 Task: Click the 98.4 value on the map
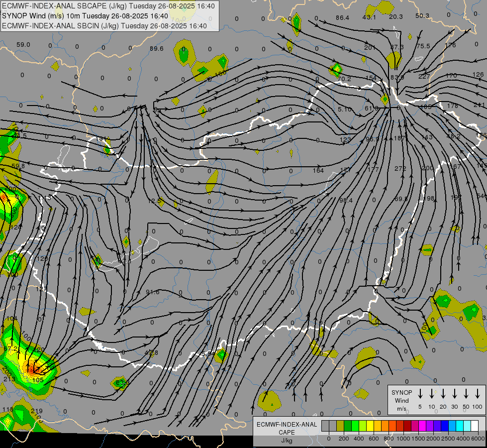(346, 201)
